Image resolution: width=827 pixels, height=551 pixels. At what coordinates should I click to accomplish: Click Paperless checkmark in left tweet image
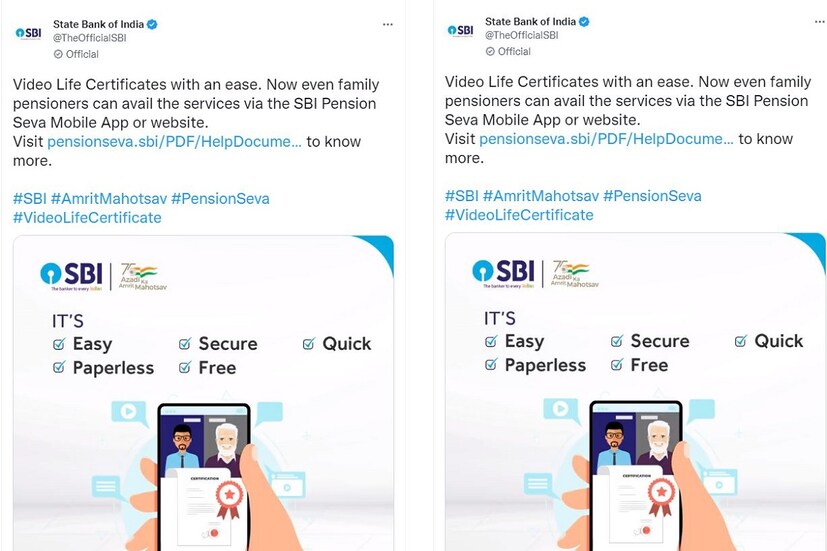pos(59,368)
